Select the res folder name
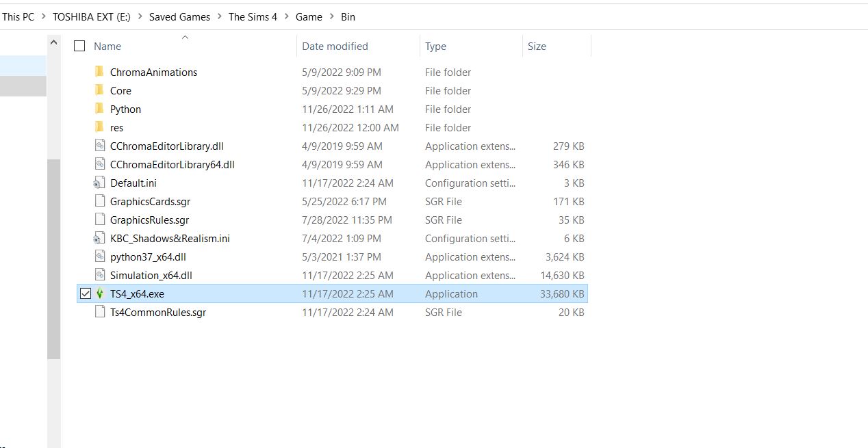The width and height of the screenshot is (868, 448). [x=116, y=127]
